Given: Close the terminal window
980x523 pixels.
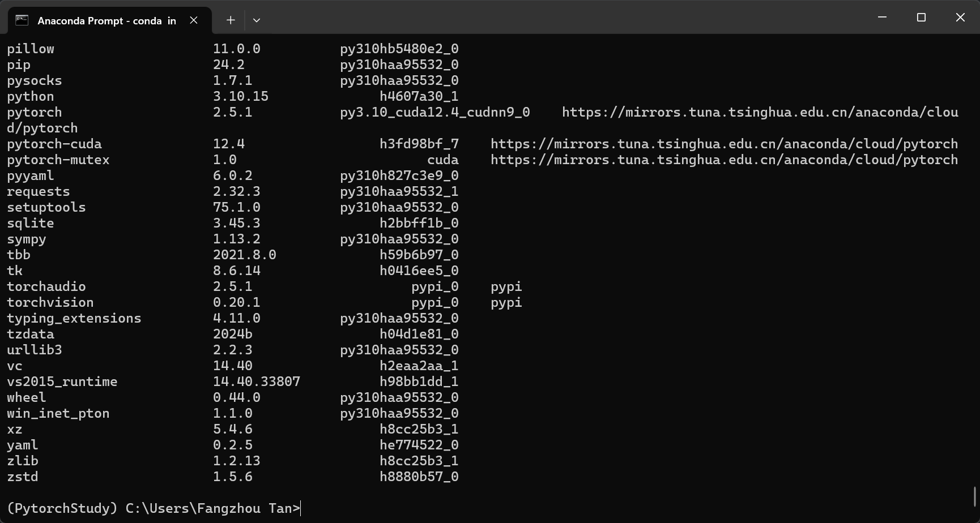Looking at the screenshot, I should point(960,18).
